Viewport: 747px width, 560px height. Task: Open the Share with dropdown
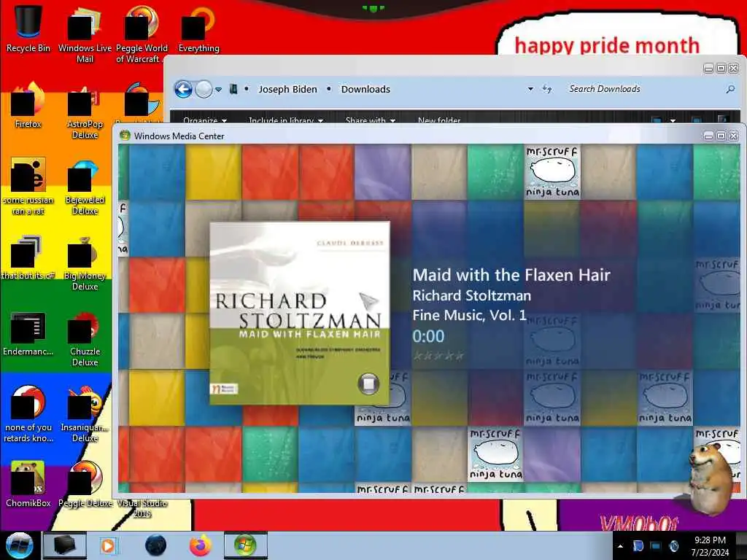370,120
